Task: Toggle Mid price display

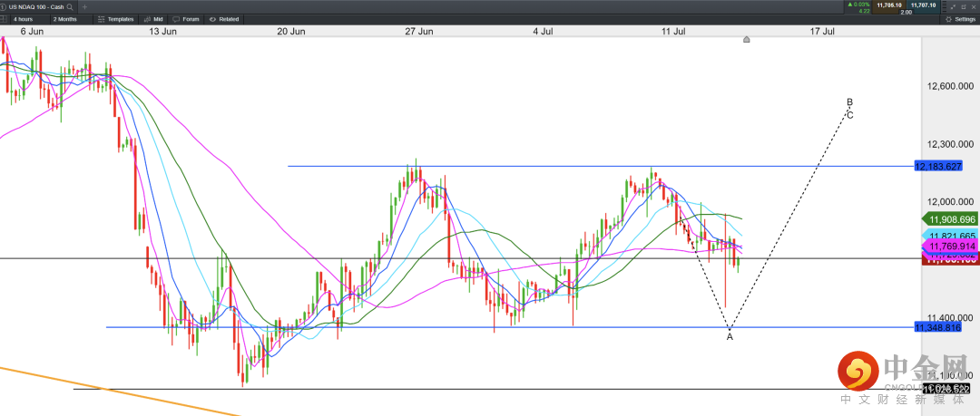Action: (154, 19)
